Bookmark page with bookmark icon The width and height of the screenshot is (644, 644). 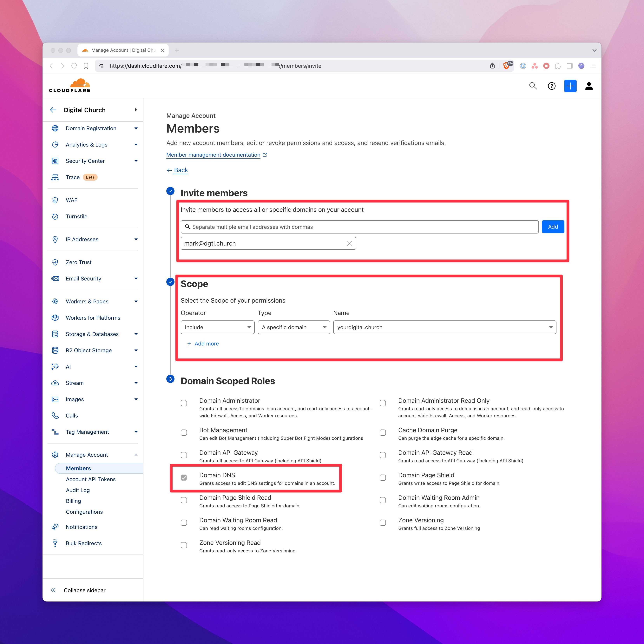pyautogui.click(x=86, y=66)
